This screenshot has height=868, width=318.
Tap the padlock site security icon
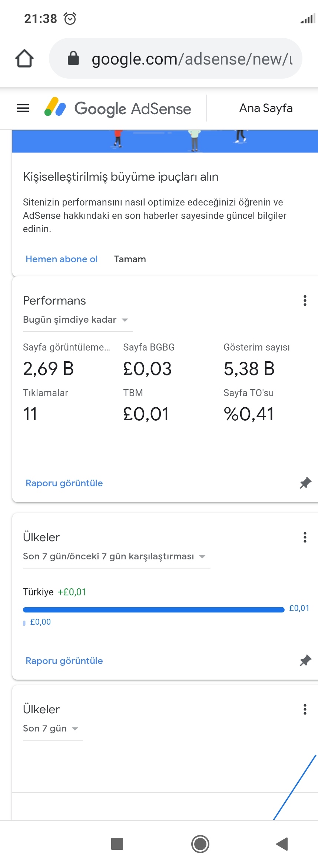click(x=73, y=58)
